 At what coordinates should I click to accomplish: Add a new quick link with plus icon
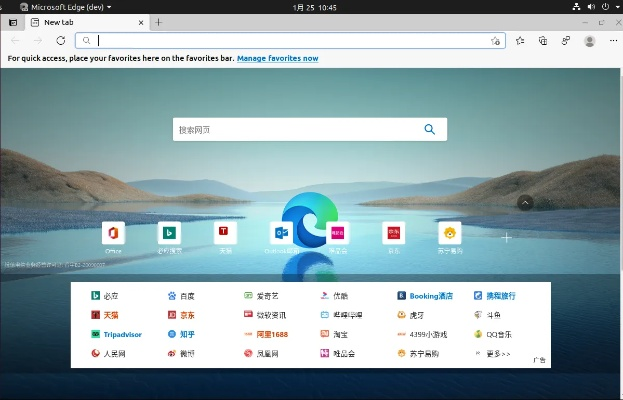506,237
